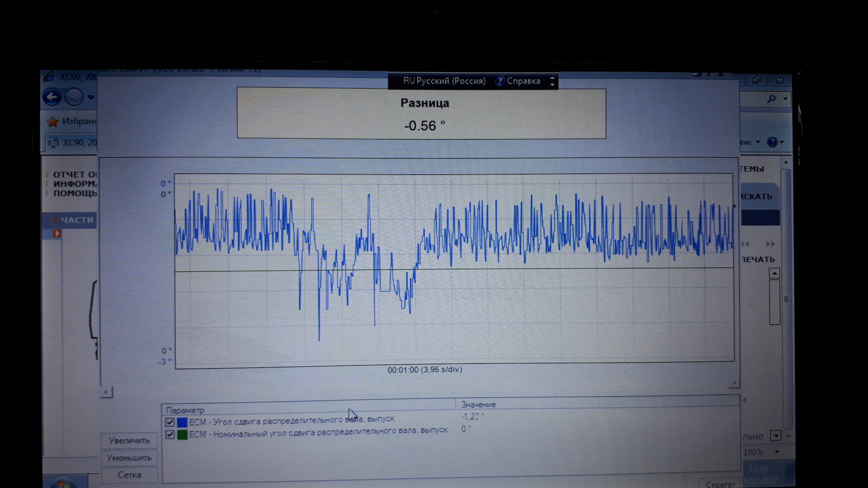Click the search magnifier icon

tap(772, 99)
